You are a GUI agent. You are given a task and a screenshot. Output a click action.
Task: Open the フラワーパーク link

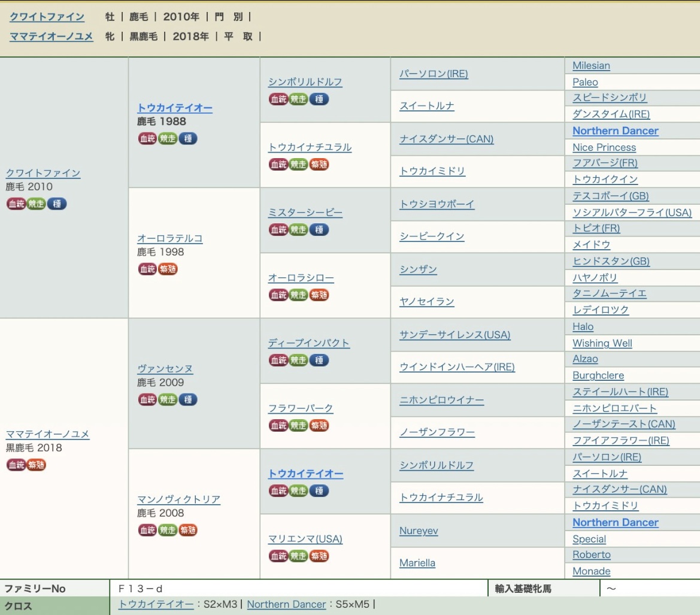pos(301,408)
